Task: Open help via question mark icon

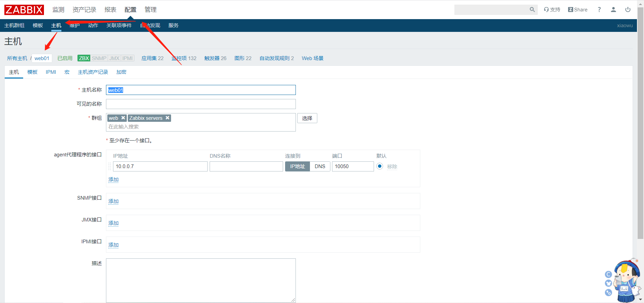Action: 599,10
